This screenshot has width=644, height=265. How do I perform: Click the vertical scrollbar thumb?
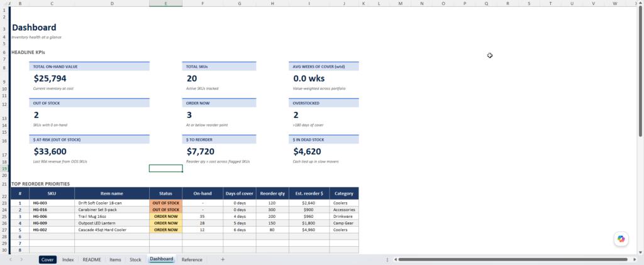coord(641,72)
